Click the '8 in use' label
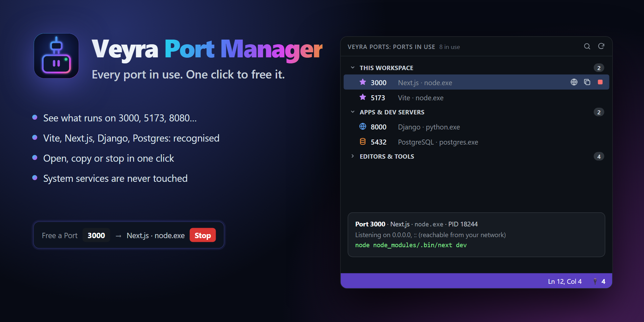The width and height of the screenshot is (644, 322). pyautogui.click(x=449, y=47)
